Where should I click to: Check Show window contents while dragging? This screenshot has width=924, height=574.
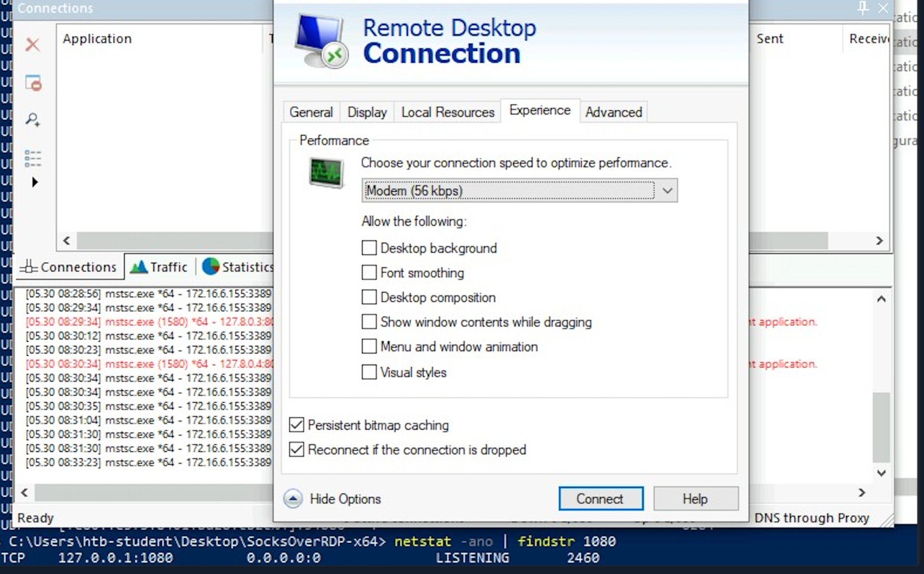[x=369, y=322]
